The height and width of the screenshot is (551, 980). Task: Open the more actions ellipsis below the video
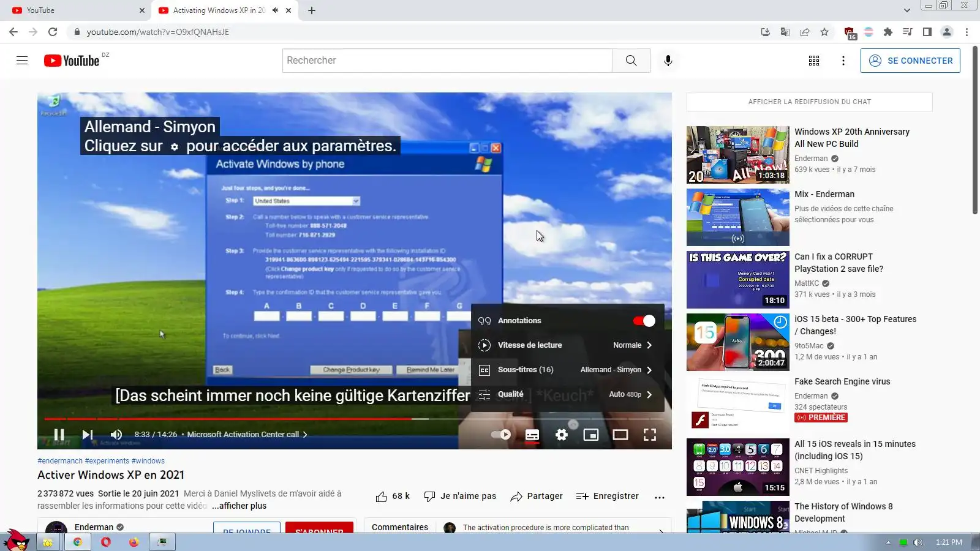660,497
